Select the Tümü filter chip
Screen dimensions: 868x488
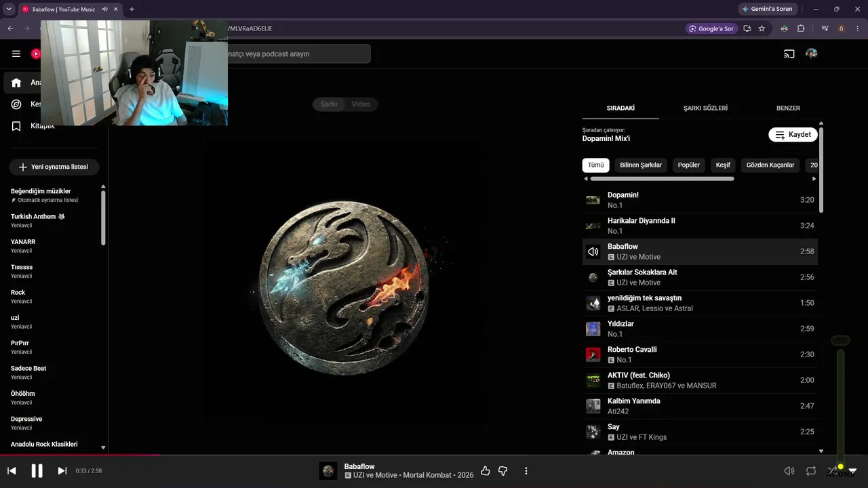(595, 165)
